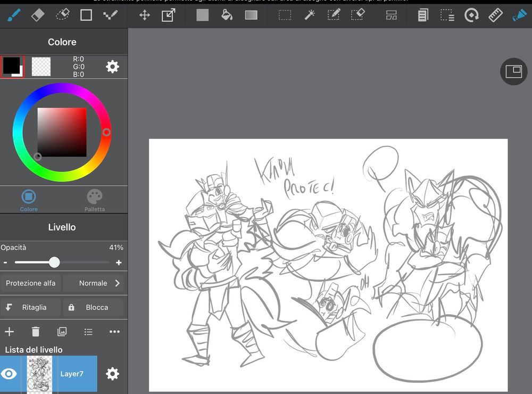
Task: Switch to the Palletta tab
Action: pos(94,200)
